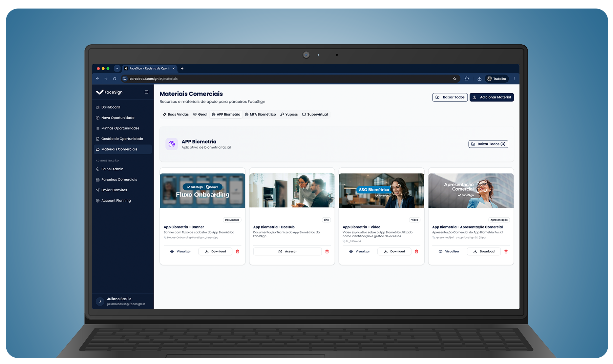Click the FaceSign logo

pos(109,92)
